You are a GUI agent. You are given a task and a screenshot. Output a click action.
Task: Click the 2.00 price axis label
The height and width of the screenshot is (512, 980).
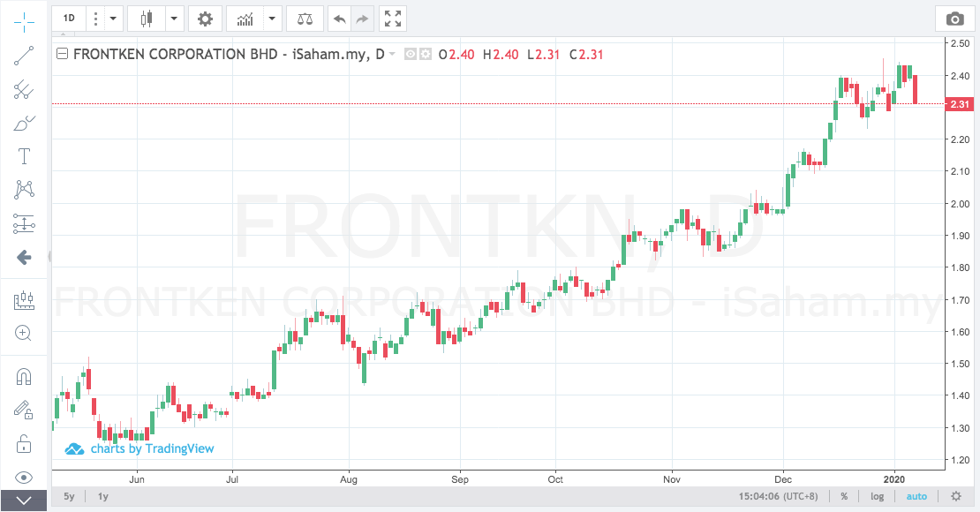point(960,204)
